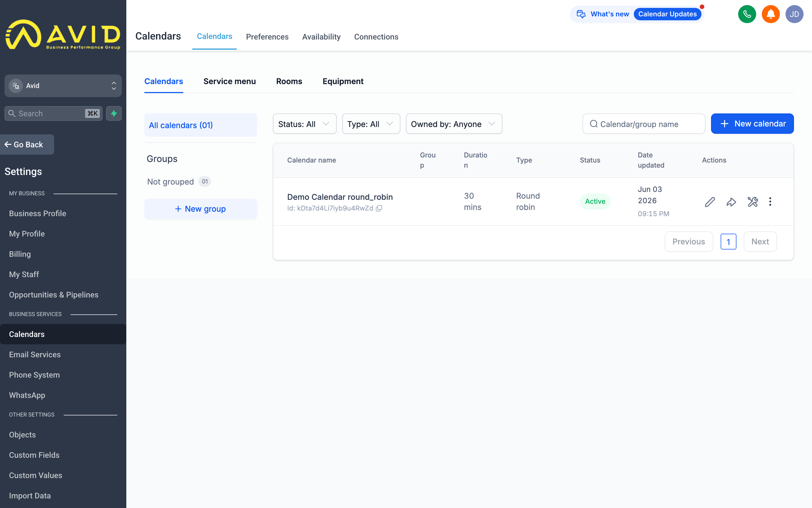This screenshot has width=812, height=508.
Task: Open Custom Fields settings
Action: [34, 455]
